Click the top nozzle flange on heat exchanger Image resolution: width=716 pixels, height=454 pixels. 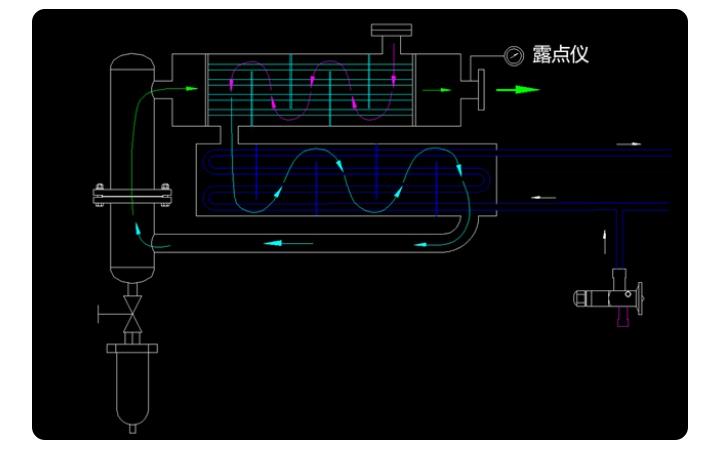[x=391, y=30]
